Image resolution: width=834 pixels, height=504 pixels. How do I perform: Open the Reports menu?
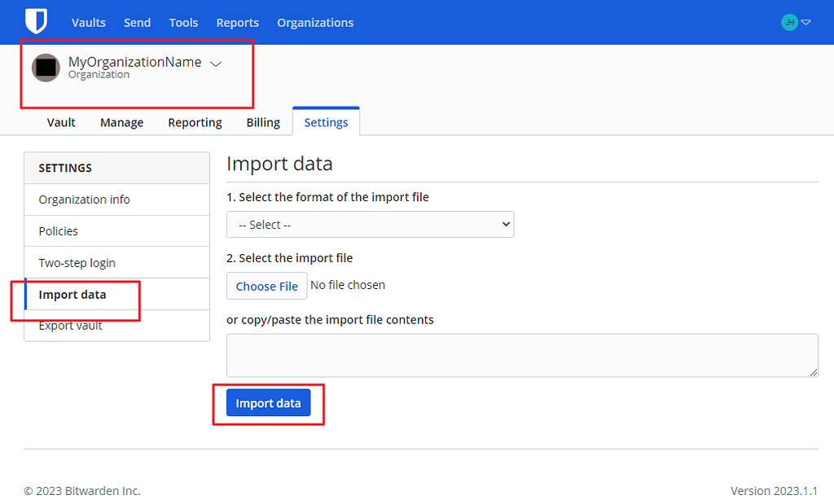click(x=237, y=22)
